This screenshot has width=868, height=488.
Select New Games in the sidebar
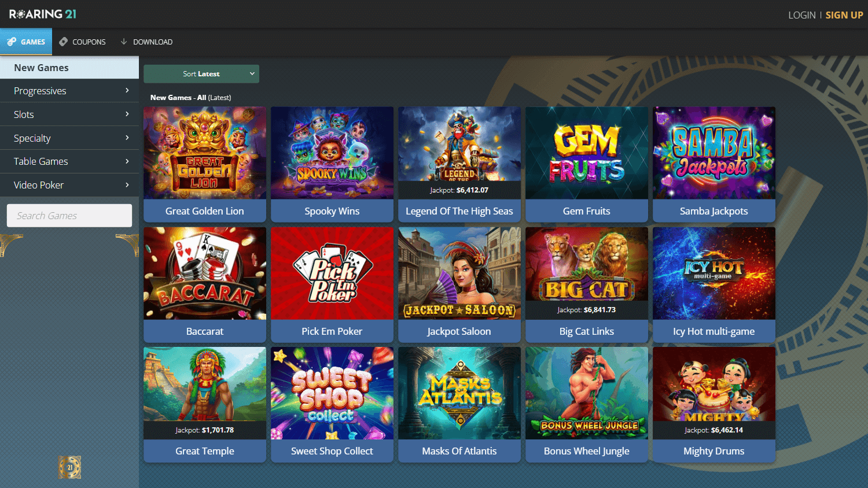click(69, 68)
